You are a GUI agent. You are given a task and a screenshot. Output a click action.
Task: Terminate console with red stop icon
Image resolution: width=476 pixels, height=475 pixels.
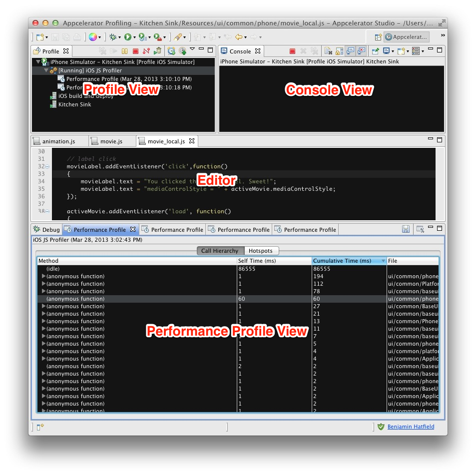coord(293,51)
